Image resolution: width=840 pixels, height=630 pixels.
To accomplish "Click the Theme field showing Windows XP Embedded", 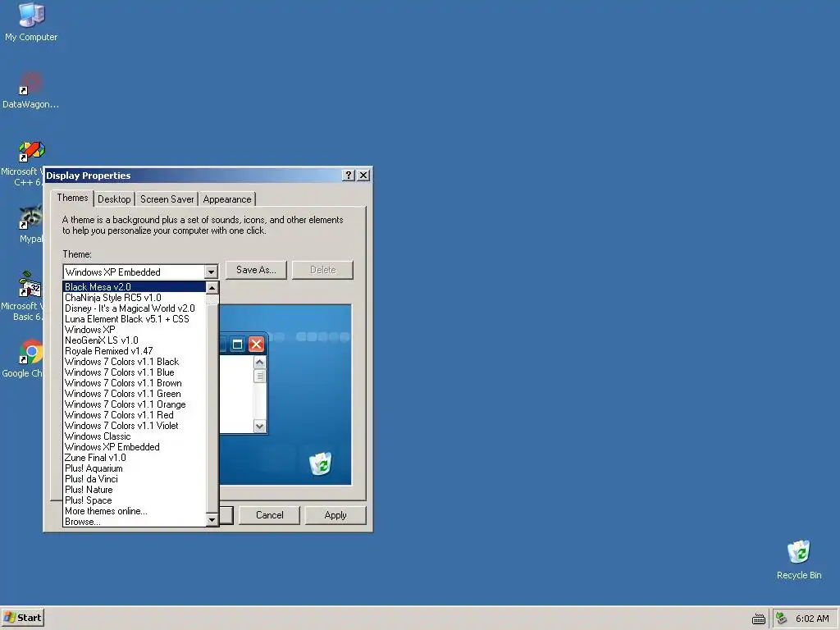I will [x=134, y=272].
